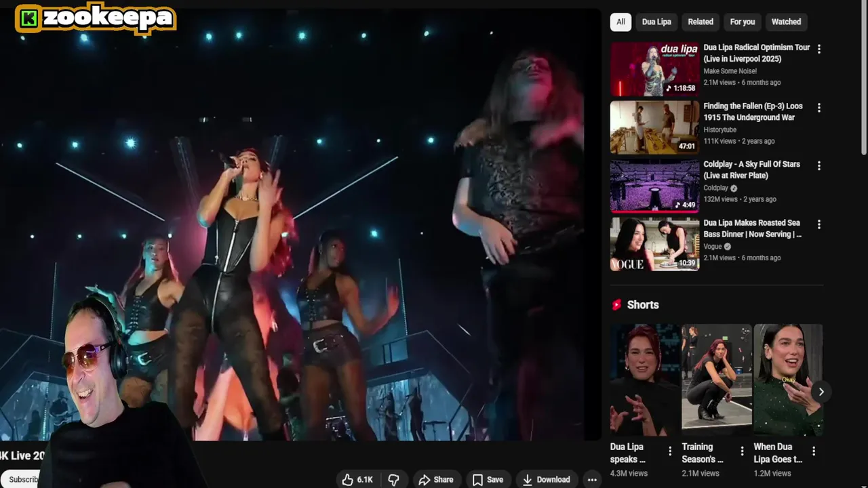Viewport: 868px width, 488px height.
Task: Click the main video player
Action: coord(300,224)
